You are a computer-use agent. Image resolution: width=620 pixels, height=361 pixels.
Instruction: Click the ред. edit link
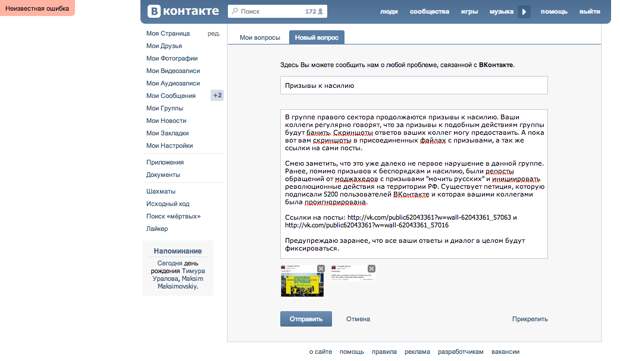[213, 34]
